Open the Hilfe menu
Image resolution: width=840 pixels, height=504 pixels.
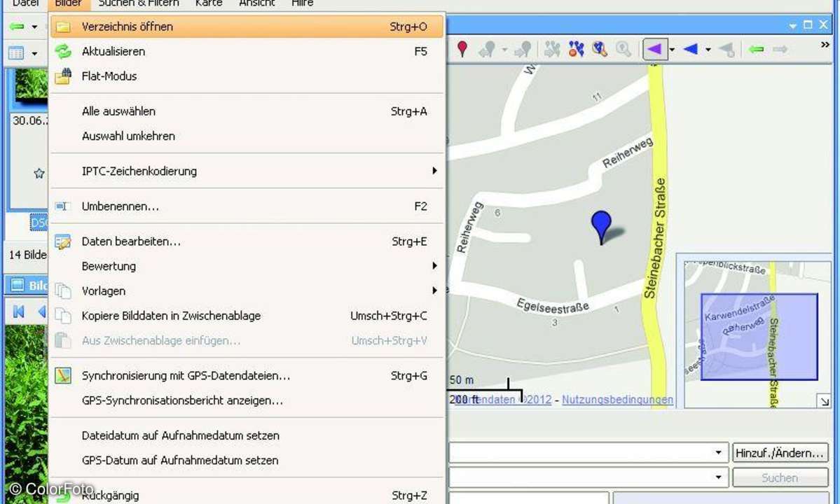tap(302, 3)
